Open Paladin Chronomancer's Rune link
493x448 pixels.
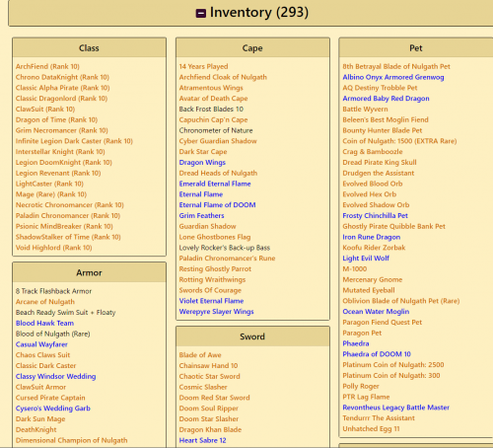pos(227,259)
